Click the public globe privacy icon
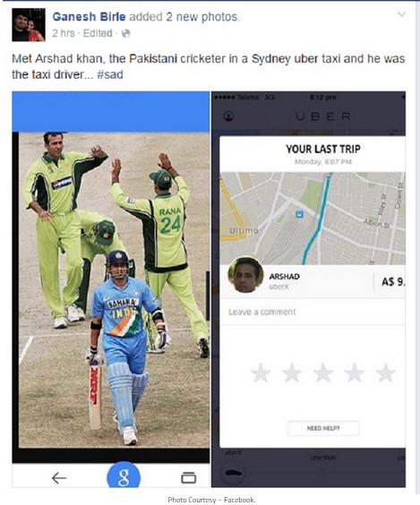The width and height of the screenshot is (420, 505). (x=126, y=33)
